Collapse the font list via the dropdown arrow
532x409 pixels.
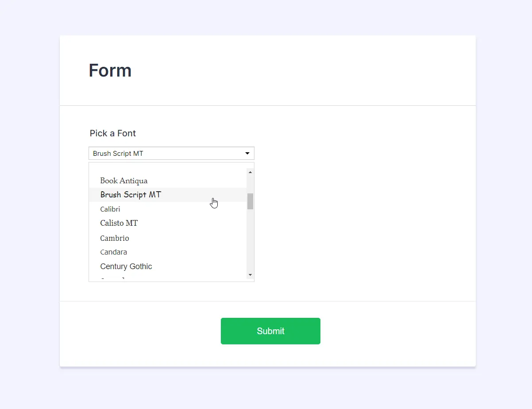coord(247,153)
